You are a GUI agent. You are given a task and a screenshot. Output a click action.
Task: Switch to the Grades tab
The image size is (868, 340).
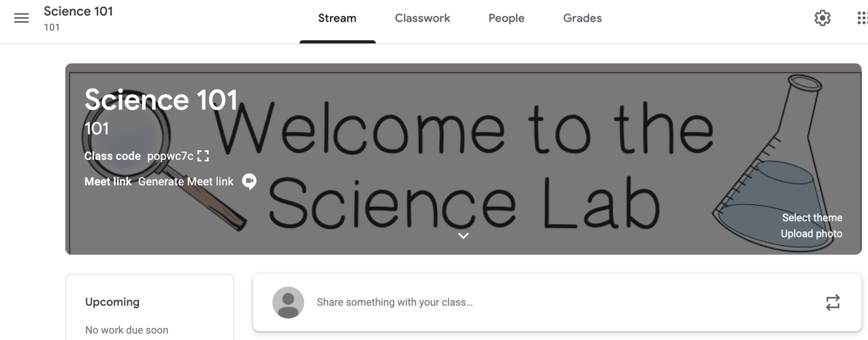(582, 18)
